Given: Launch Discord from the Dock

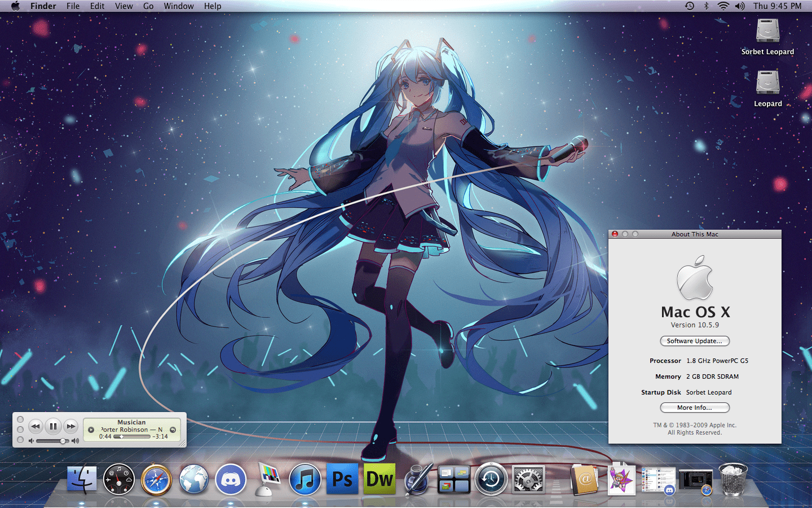Looking at the screenshot, I should (231, 479).
